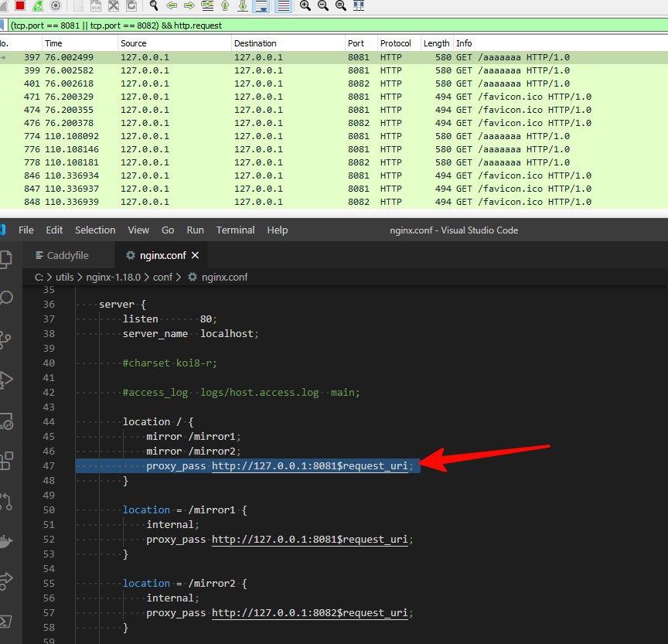This screenshot has height=644, width=668.
Task: Sort packets by the Destination column
Action: point(288,43)
